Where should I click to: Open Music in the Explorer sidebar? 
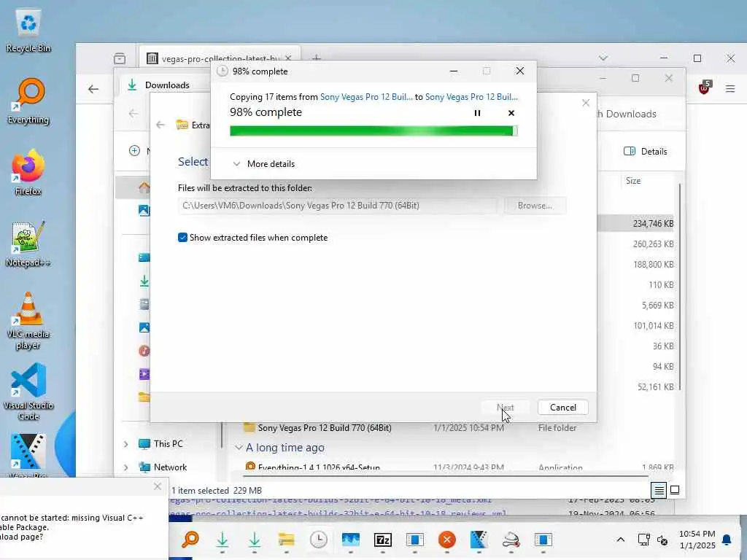[x=144, y=351]
